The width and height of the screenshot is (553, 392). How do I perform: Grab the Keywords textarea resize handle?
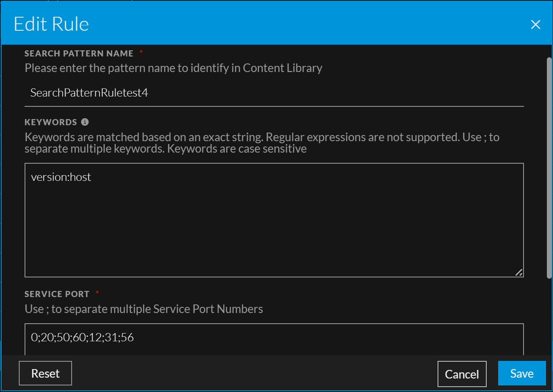click(519, 273)
